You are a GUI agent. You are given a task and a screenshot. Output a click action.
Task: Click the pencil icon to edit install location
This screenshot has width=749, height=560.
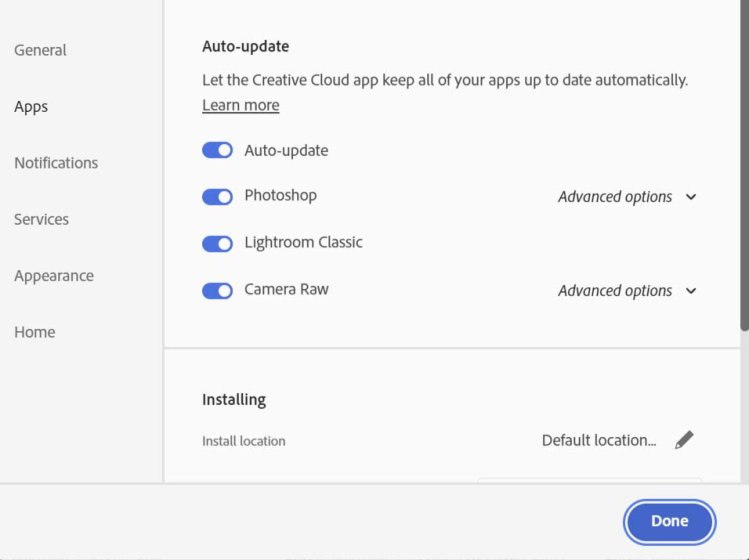tap(684, 440)
